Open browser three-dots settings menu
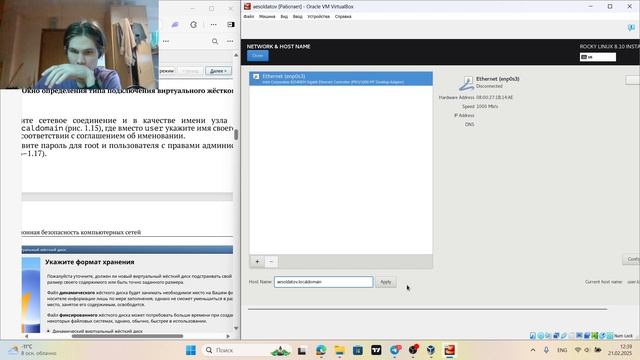This screenshot has height=360, width=640. (213, 24)
